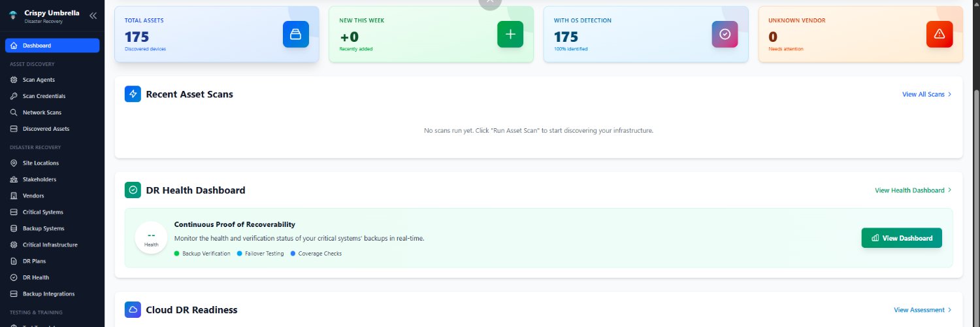The image size is (980, 327).
Task: Collapse the sidebar with double-chevron icon
Action: pos(93,16)
